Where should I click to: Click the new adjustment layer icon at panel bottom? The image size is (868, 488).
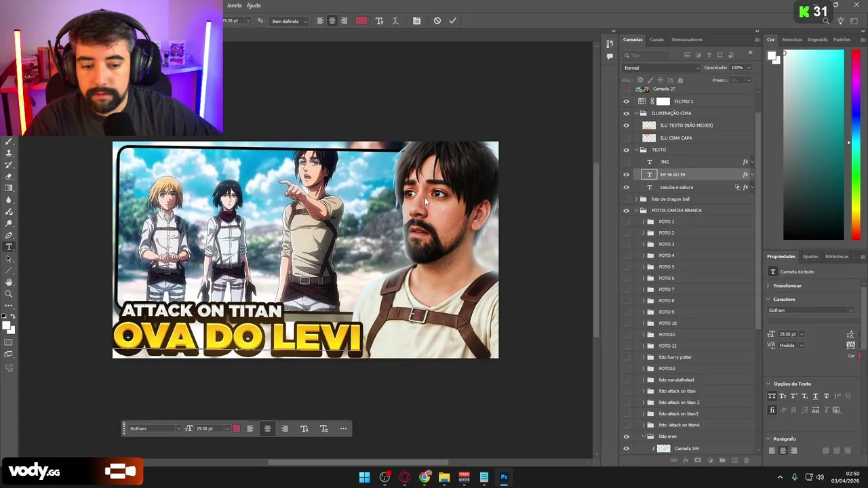pos(710,460)
